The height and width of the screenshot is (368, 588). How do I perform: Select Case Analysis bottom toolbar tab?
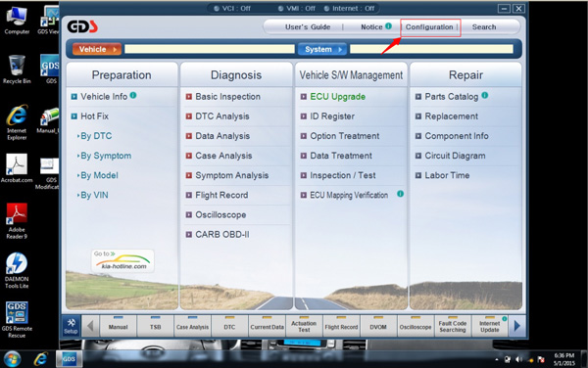point(192,327)
